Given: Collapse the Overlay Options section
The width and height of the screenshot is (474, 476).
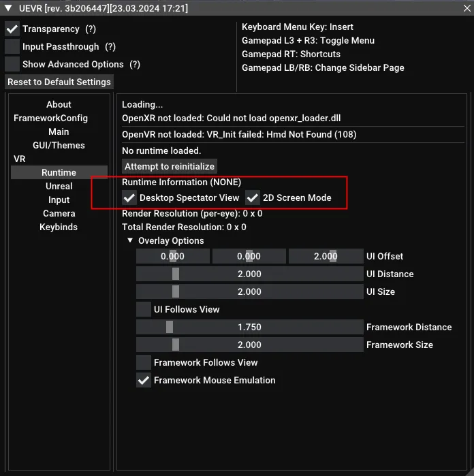Looking at the screenshot, I should click(x=130, y=241).
